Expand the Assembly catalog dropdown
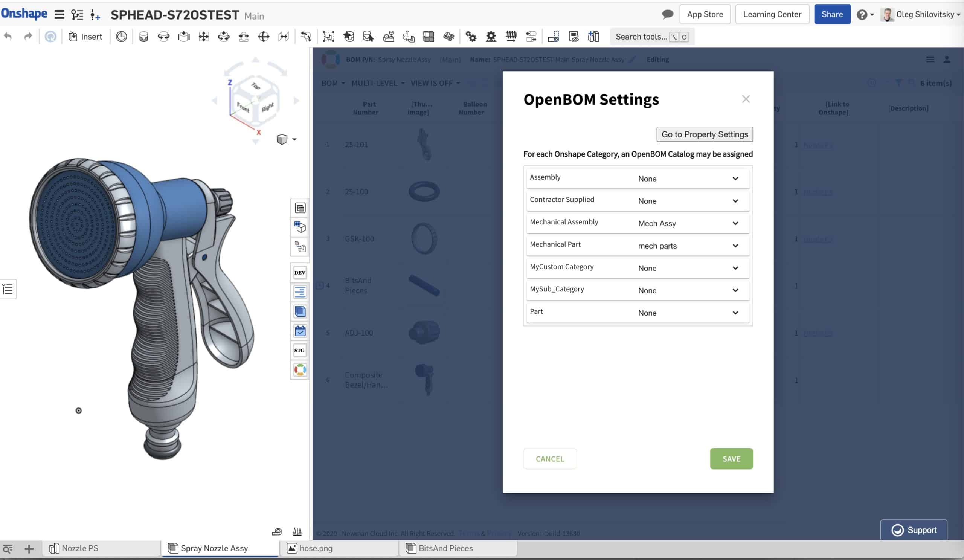The height and width of the screenshot is (560, 964). pos(736,178)
